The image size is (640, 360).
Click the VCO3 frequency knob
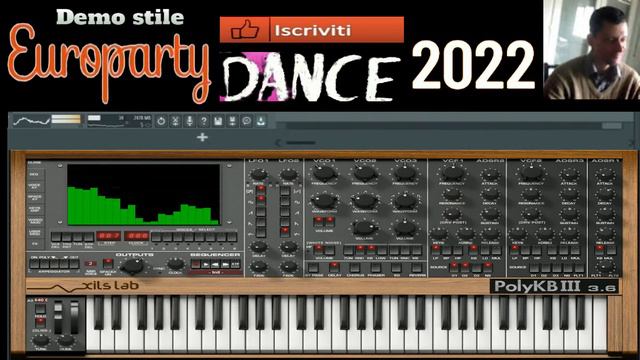point(404,173)
